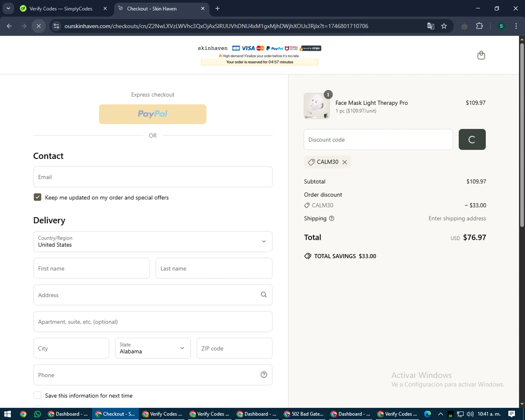Open the 502 Bad Gateway taskbar window
This screenshot has height=420, width=525.
click(x=304, y=414)
